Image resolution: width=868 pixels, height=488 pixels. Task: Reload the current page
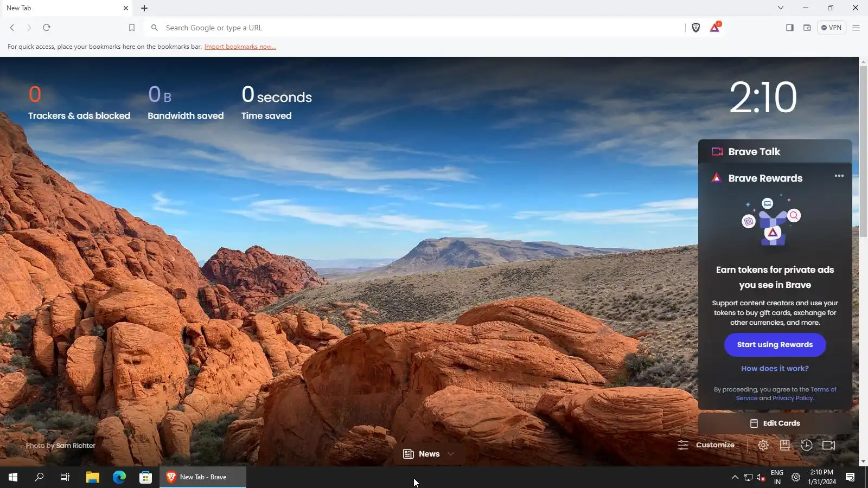tap(47, 28)
